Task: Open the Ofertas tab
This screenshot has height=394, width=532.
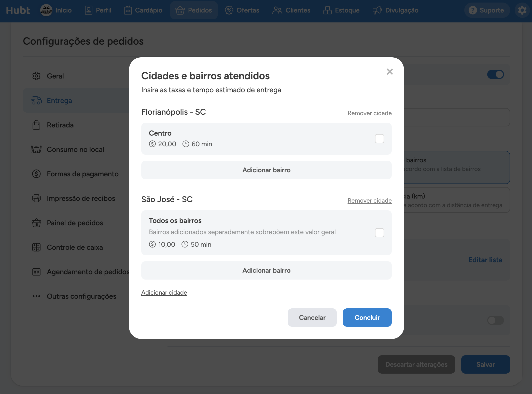Action: pyautogui.click(x=242, y=10)
